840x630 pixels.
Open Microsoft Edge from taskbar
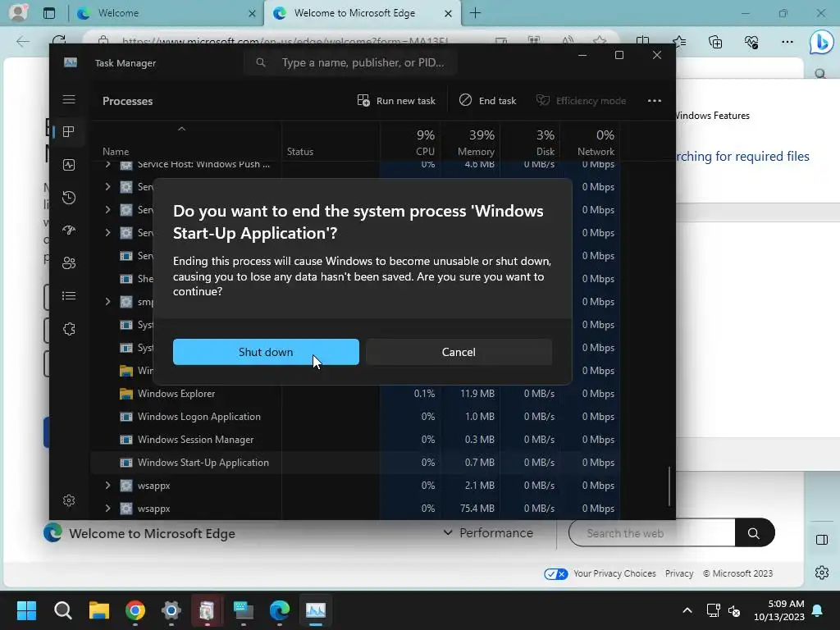point(280,610)
